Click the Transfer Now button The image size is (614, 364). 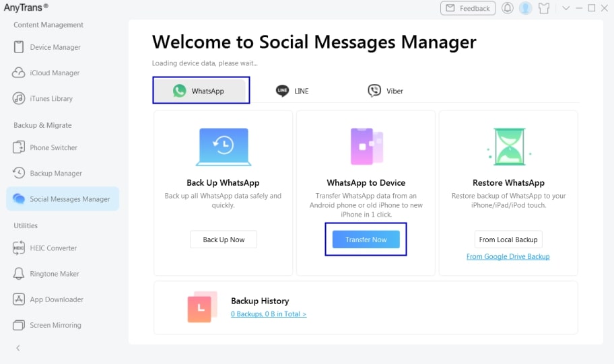(x=366, y=240)
